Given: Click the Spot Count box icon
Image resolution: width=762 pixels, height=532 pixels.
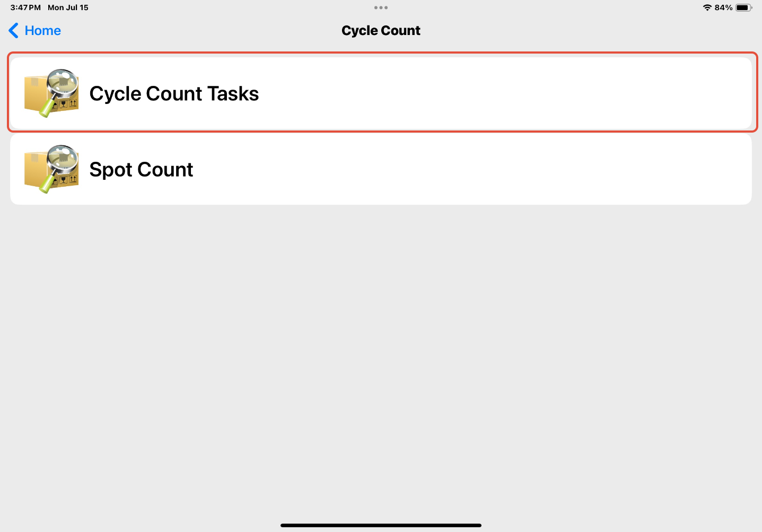Looking at the screenshot, I should point(51,169).
